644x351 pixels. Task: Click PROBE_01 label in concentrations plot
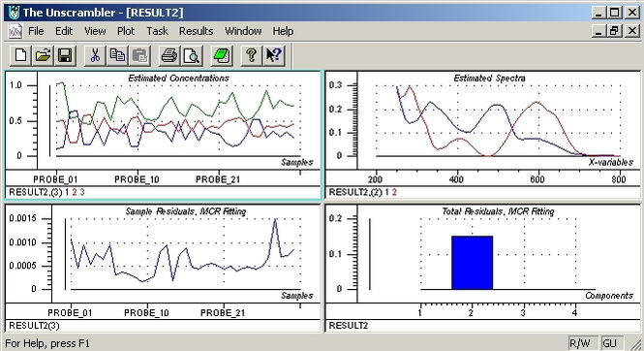(x=55, y=179)
